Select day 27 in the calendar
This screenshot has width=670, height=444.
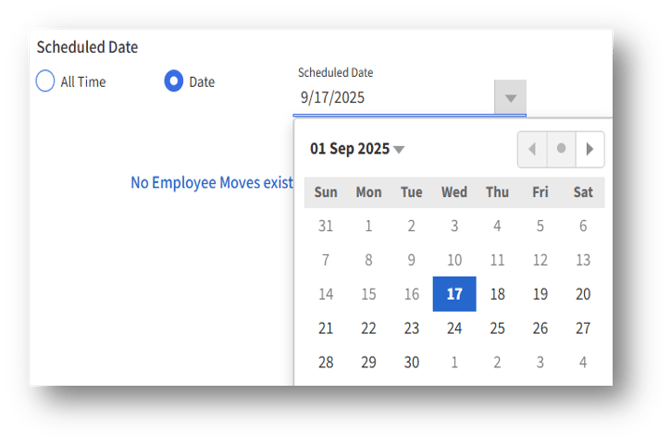pyautogui.click(x=583, y=328)
